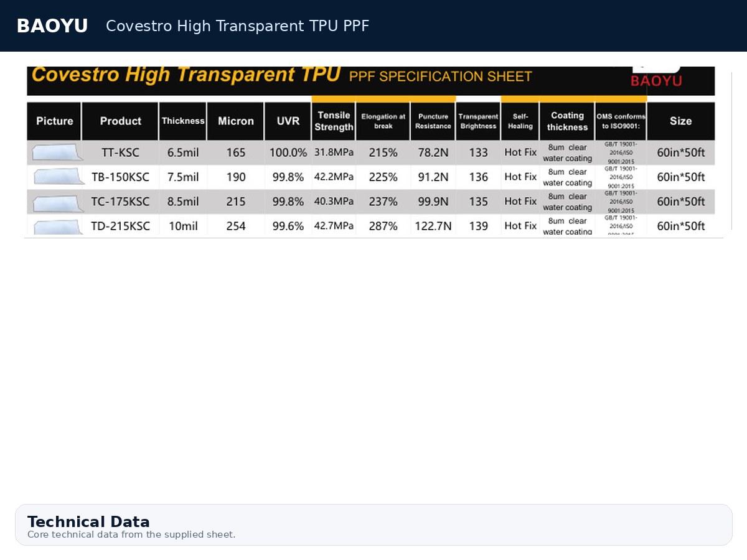Screen dimensions: 747x560
Task: Click the TD-215KSC product cell
Action: (120, 226)
